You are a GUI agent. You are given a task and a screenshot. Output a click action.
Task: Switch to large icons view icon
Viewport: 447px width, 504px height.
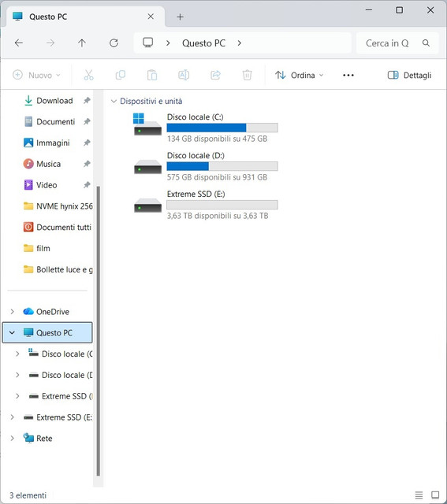435,495
